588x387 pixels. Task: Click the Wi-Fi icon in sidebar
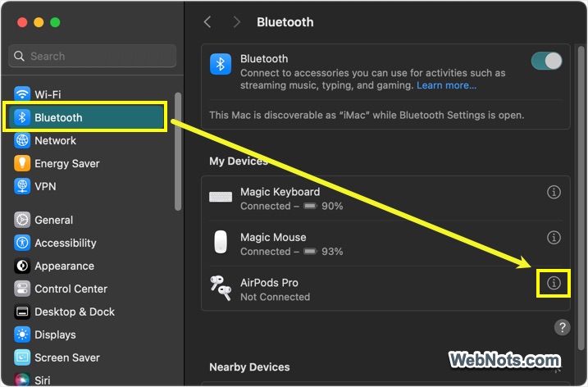coord(22,93)
